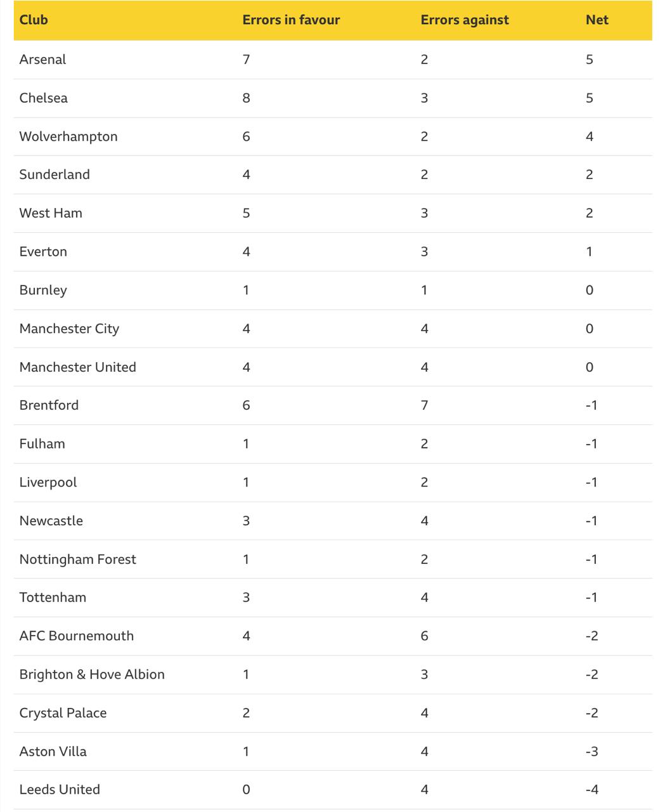Click the Net column header

(x=597, y=20)
